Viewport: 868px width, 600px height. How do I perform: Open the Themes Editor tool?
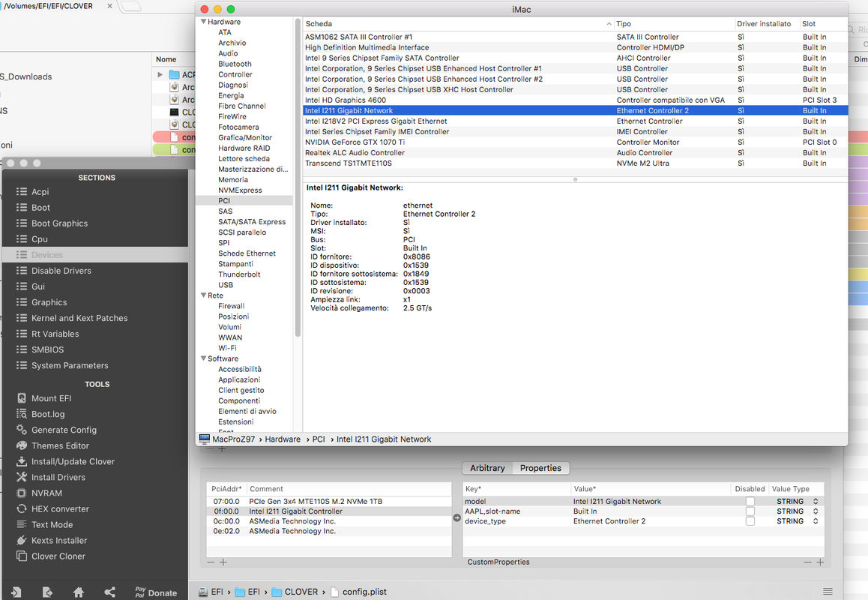click(x=60, y=446)
